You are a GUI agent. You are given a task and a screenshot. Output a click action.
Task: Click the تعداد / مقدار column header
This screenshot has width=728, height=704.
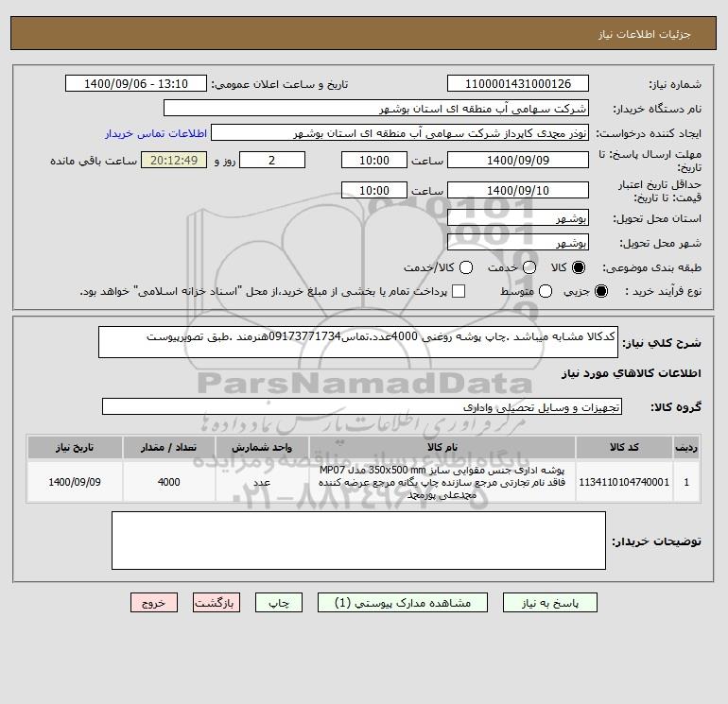point(168,447)
